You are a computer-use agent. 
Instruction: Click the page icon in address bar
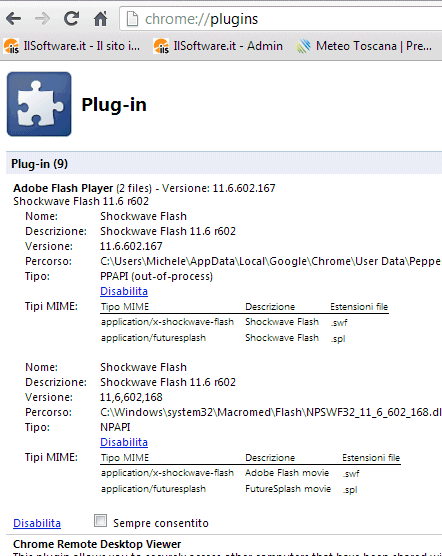click(132, 19)
